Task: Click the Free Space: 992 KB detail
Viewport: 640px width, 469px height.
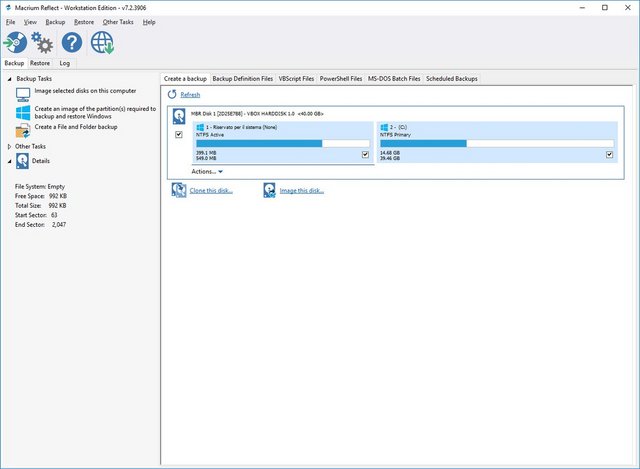Action: (x=41, y=196)
